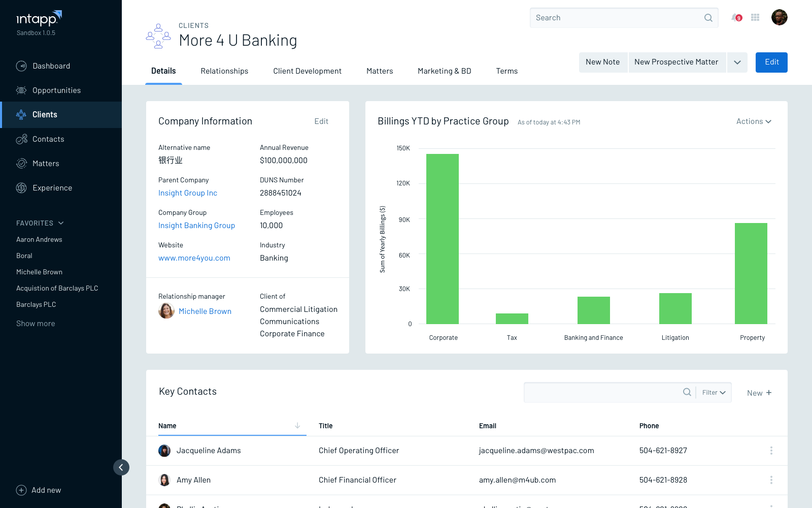Open Aaron Andrews favorite
Screen dimensions: 812x508
click(39, 240)
